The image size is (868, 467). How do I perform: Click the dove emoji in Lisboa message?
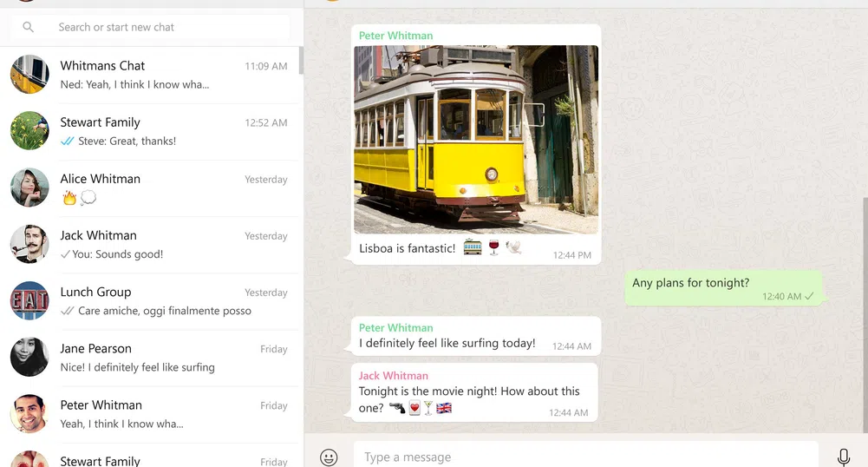[x=513, y=247]
